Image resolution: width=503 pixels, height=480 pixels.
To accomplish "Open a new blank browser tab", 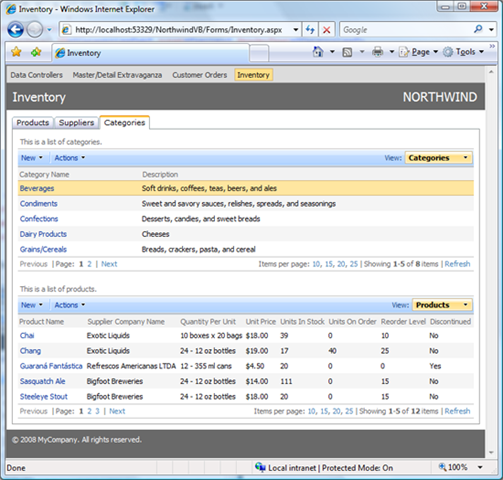I will click(259, 53).
